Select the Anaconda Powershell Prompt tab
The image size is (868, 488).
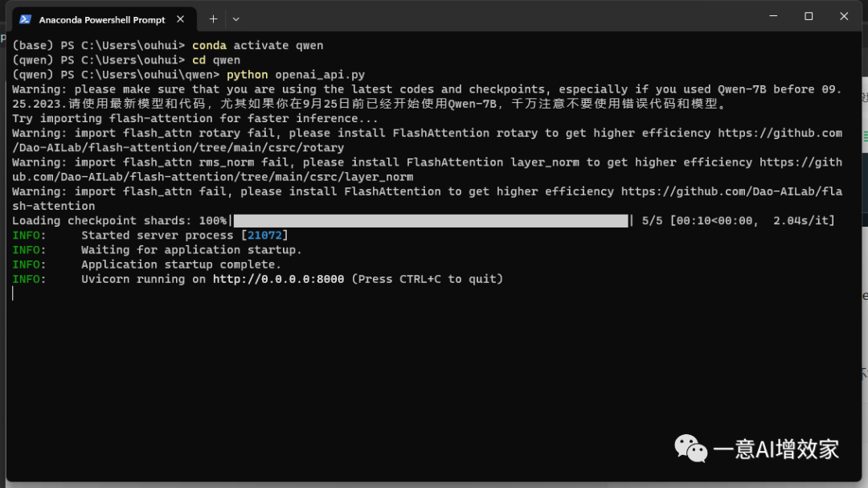[x=104, y=19]
